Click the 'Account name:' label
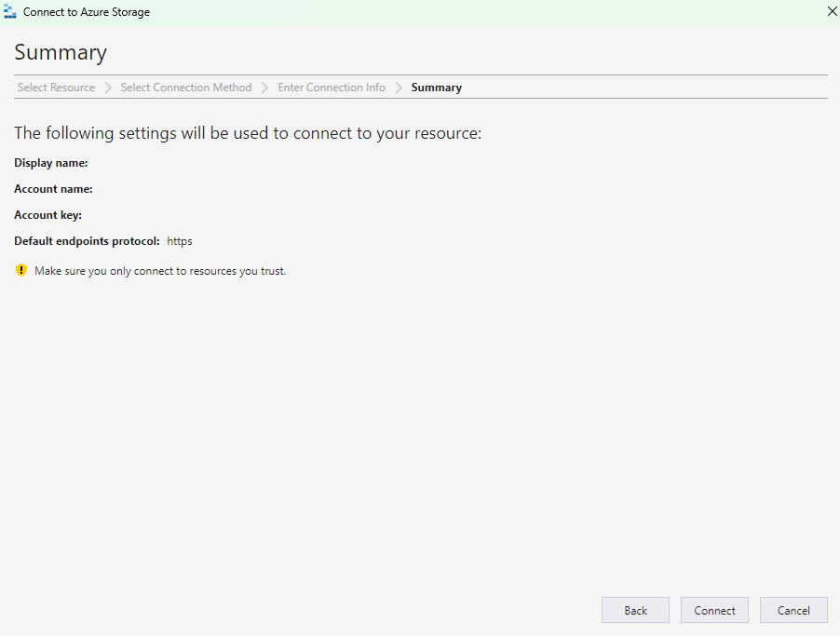 click(x=53, y=189)
